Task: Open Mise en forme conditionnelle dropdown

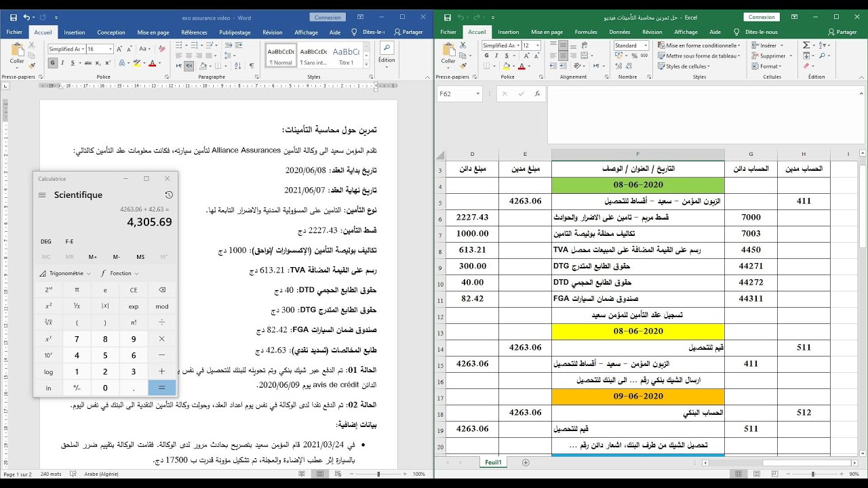Action: pyautogui.click(x=699, y=45)
